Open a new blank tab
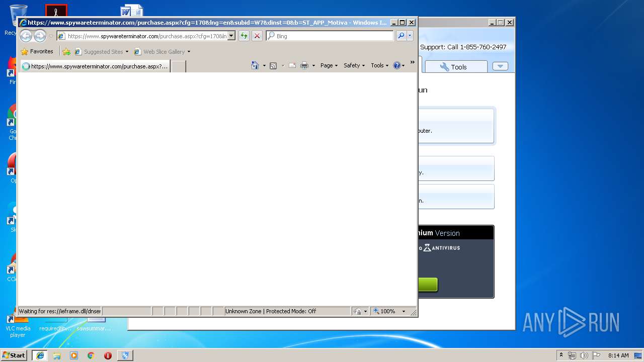The image size is (644, 362). [x=179, y=66]
